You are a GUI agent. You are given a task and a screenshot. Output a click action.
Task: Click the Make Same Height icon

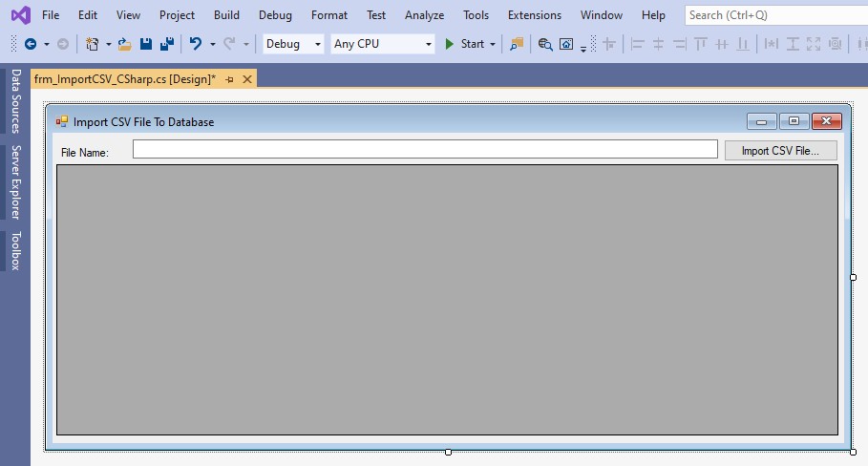coord(793,44)
